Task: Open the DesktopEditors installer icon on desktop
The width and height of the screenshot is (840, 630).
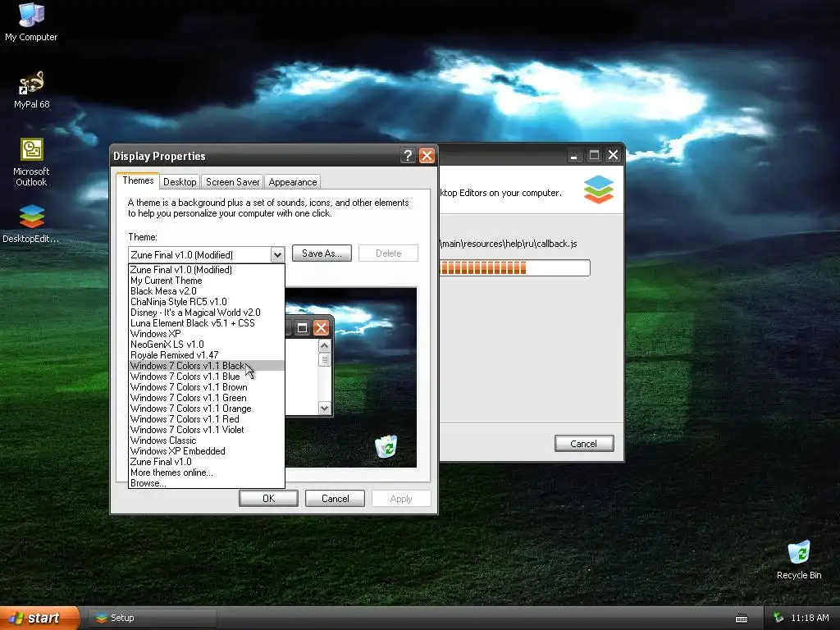Action: click(x=31, y=224)
